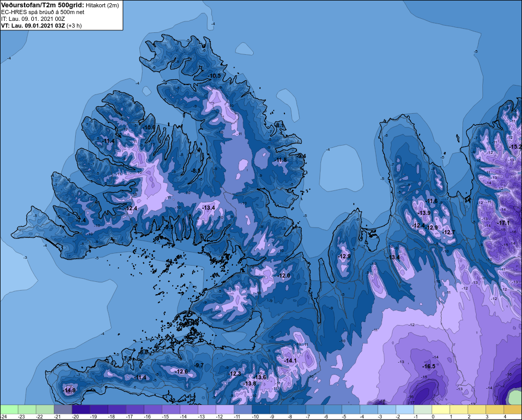The image size is (522, 420).
Task: Select the 'EC-HRES spá brúuð á 500m net' line
Action: coord(43,12)
